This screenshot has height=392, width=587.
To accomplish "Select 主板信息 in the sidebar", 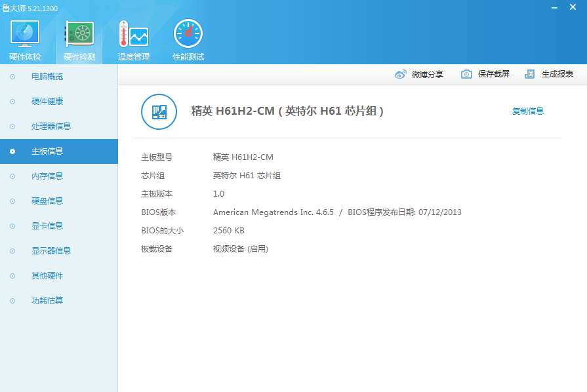I will (x=59, y=151).
